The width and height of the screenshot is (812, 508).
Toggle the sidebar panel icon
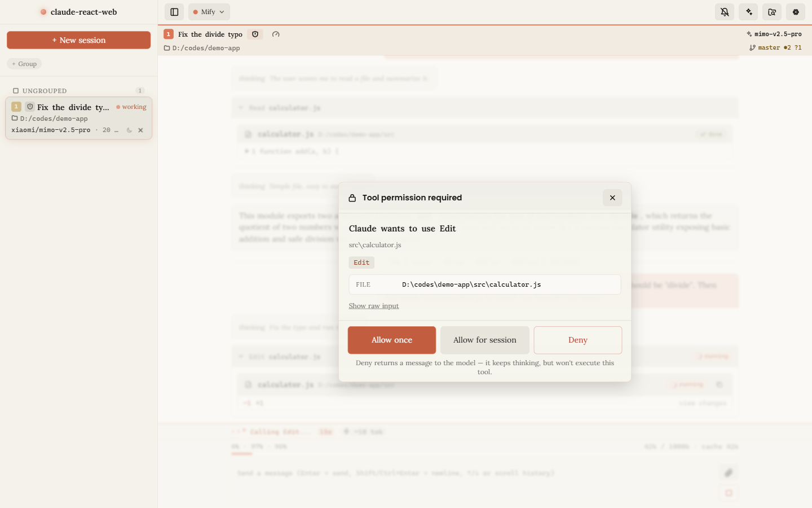(174, 12)
